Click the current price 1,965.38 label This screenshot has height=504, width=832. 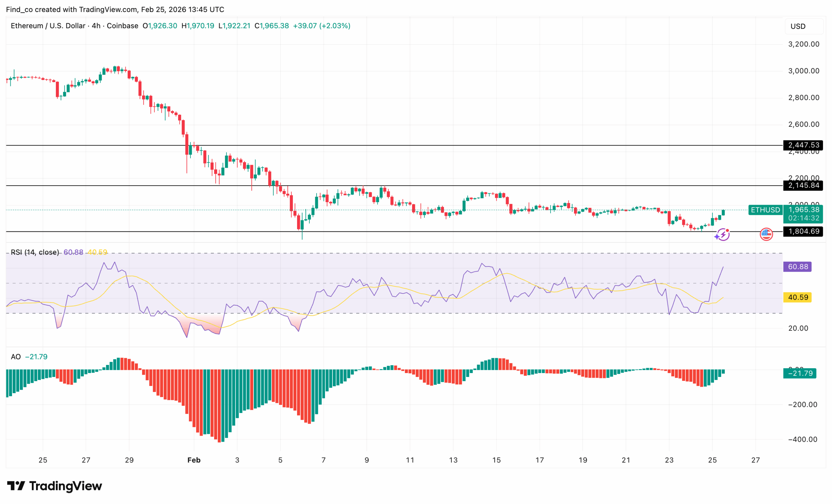pyautogui.click(x=803, y=210)
